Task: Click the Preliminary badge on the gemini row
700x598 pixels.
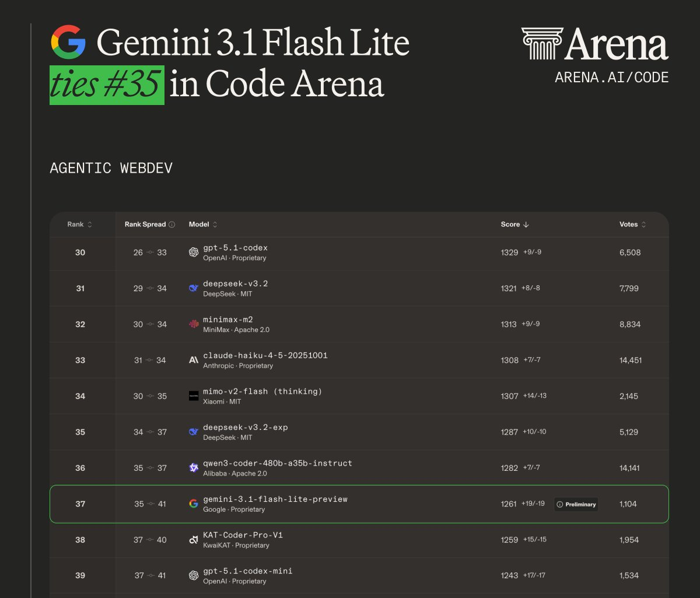Action: 576,504
